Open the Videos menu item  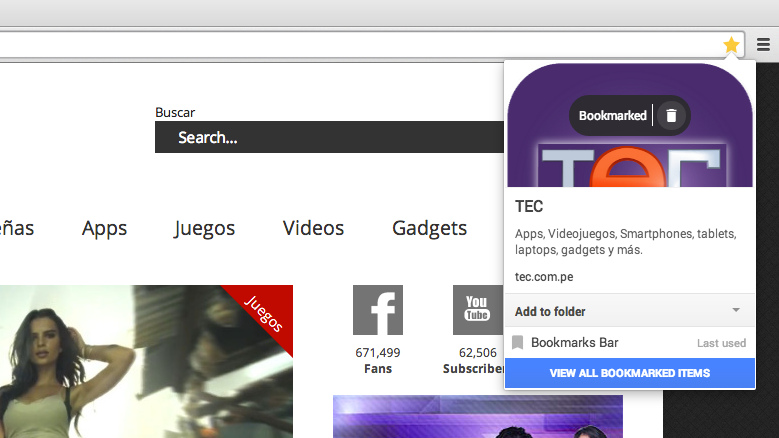pos(313,228)
